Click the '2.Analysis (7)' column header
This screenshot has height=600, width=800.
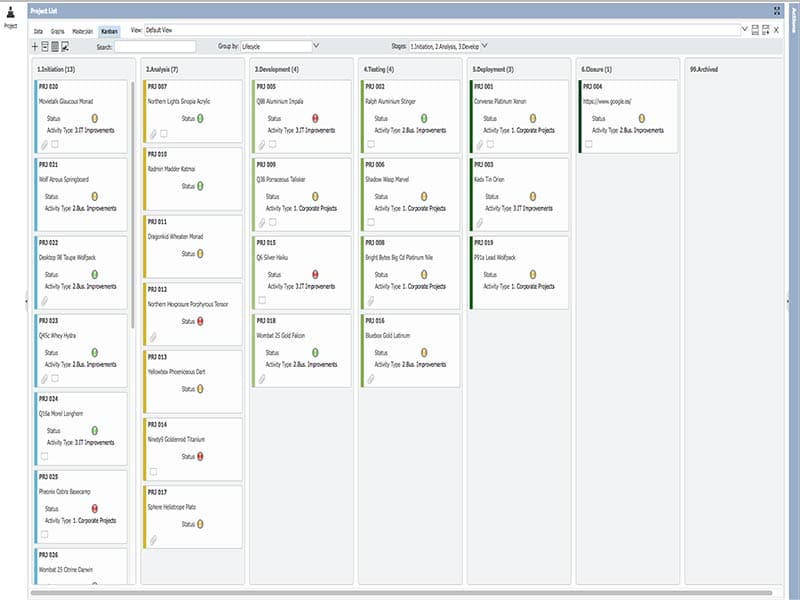point(161,69)
